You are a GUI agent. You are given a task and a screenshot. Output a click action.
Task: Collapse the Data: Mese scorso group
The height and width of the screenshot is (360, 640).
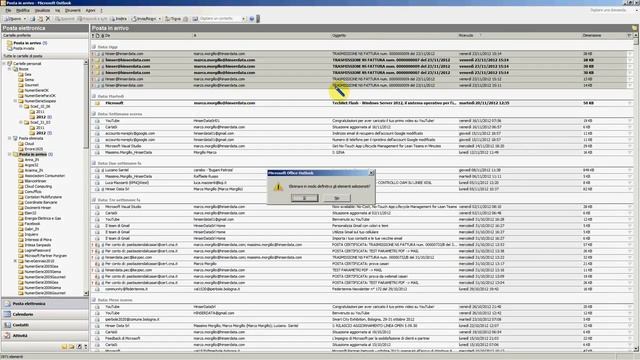94,300
